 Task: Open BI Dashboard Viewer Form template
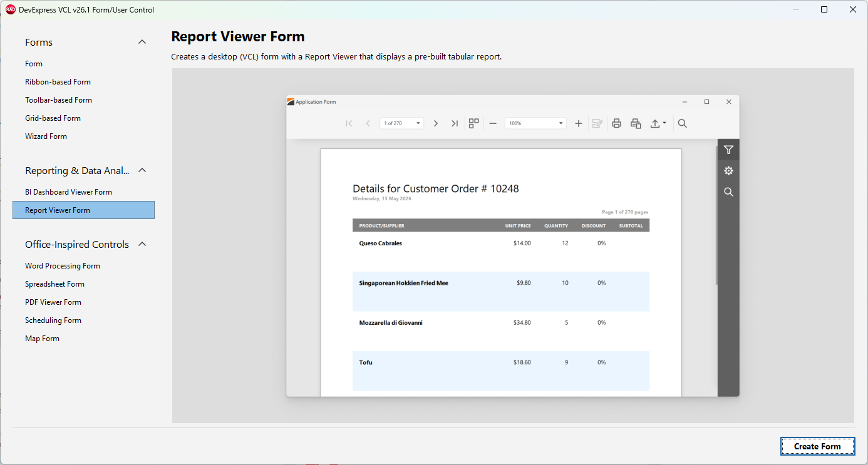pos(83,192)
